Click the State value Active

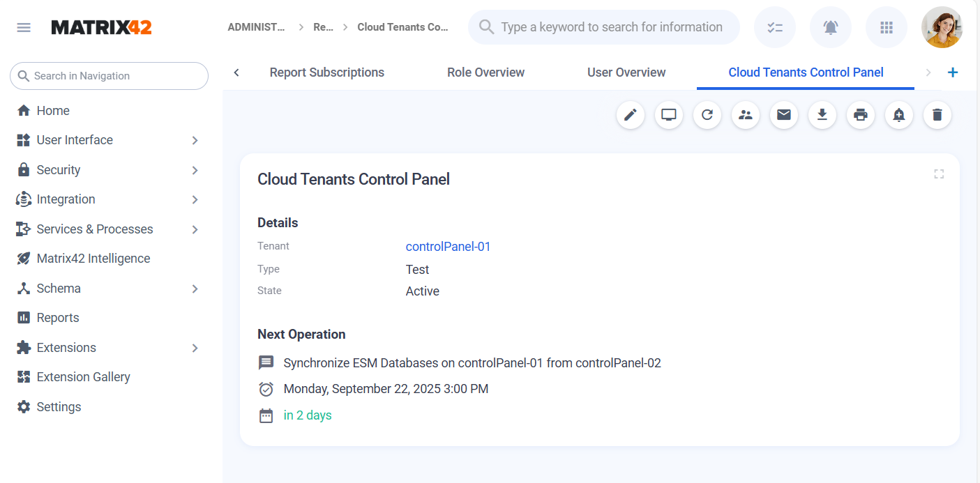pyautogui.click(x=423, y=291)
